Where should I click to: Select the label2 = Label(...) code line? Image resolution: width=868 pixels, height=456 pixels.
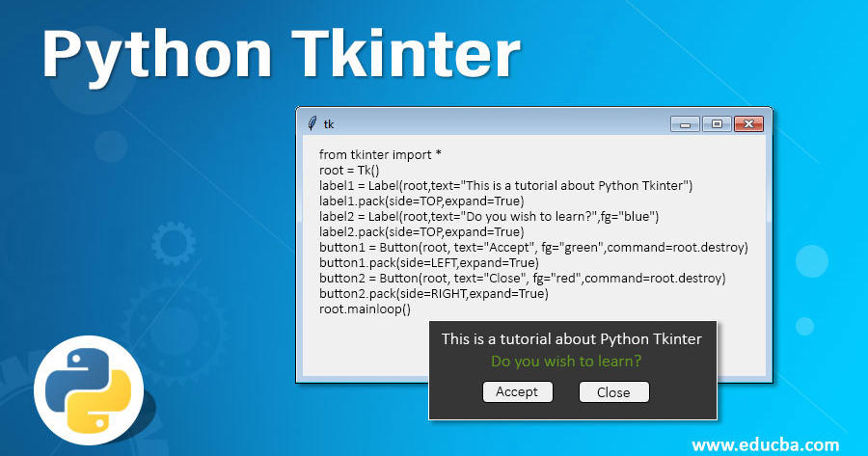tap(489, 216)
